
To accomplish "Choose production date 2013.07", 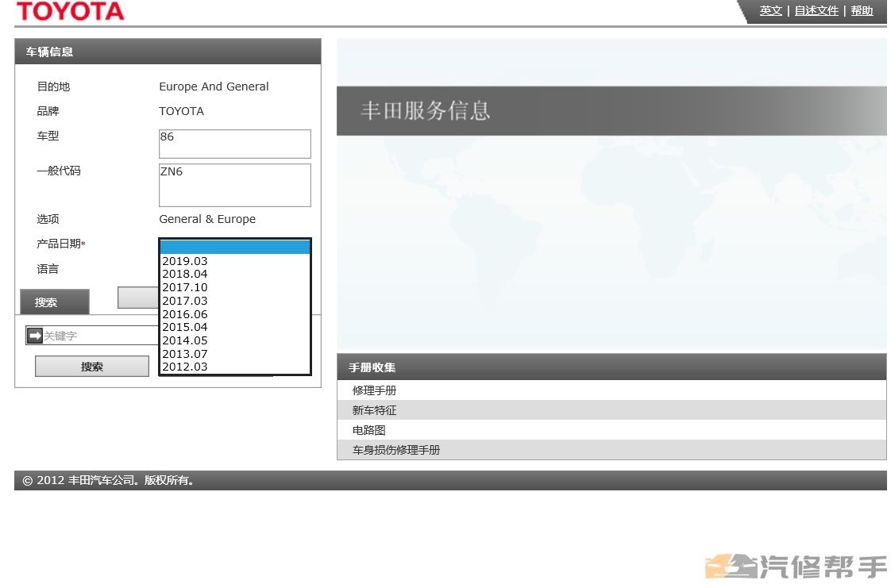I will [235, 354].
